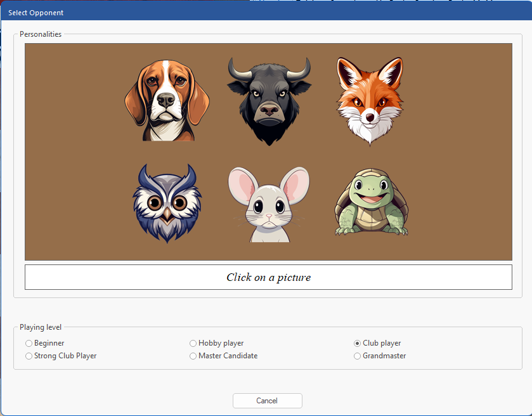Screen dimensions: 532x416
Task: Choose the black bull opponent picture
Action: [269, 101]
